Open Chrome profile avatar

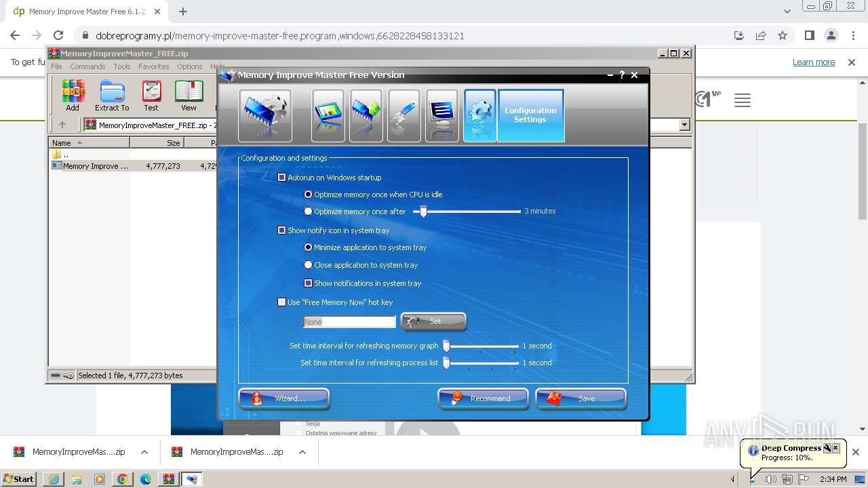(x=831, y=36)
